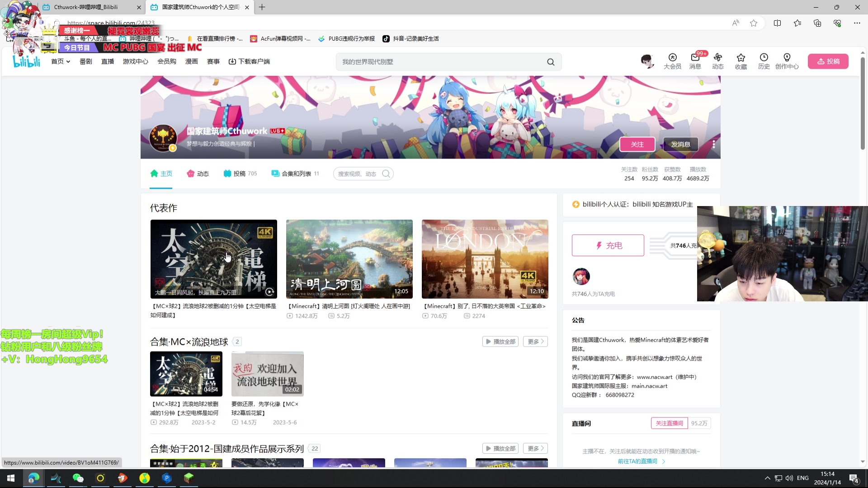Follow the UP主 with the 关注 button
This screenshot has width=868, height=488.
tap(637, 144)
